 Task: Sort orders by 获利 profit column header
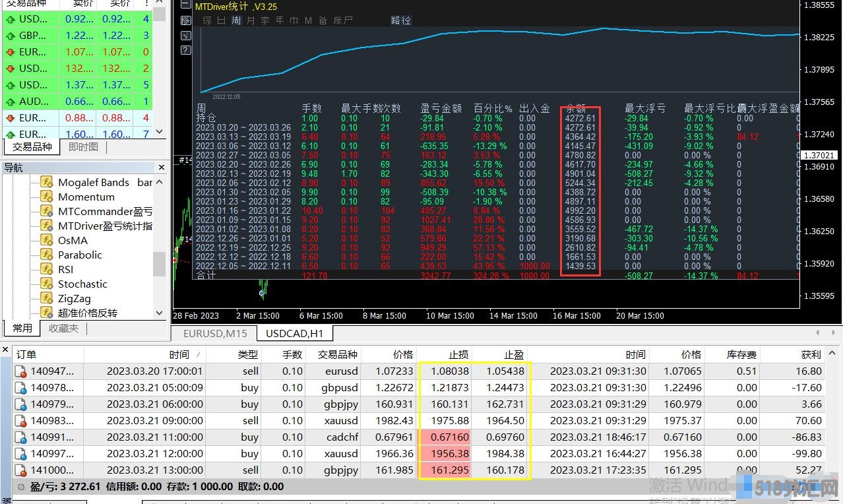tap(811, 354)
